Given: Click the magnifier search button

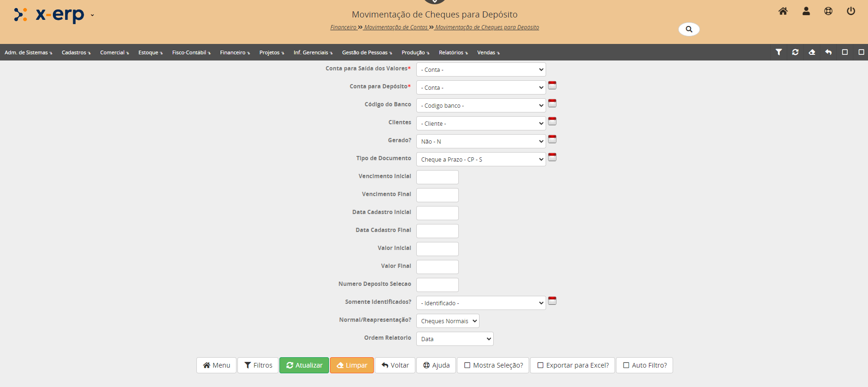Looking at the screenshot, I should 689,29.
